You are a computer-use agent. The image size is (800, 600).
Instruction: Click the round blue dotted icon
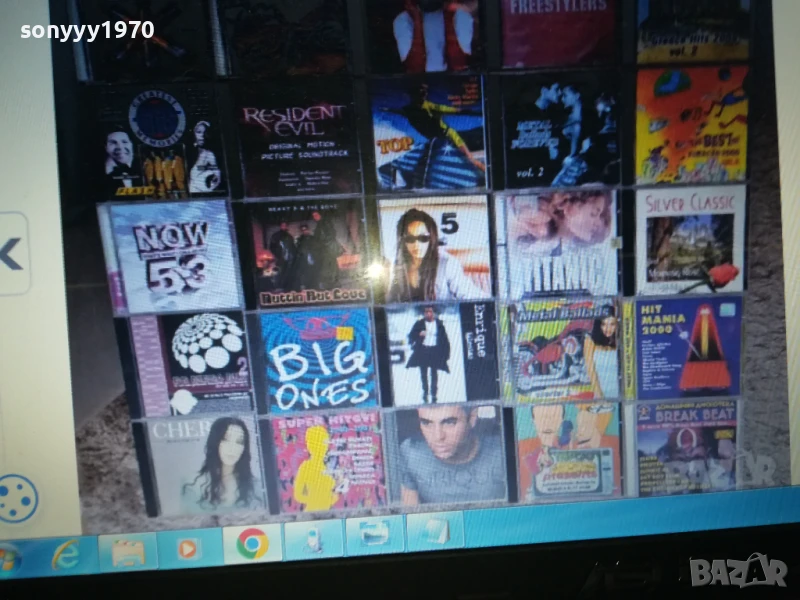click(x=17, y=499)
